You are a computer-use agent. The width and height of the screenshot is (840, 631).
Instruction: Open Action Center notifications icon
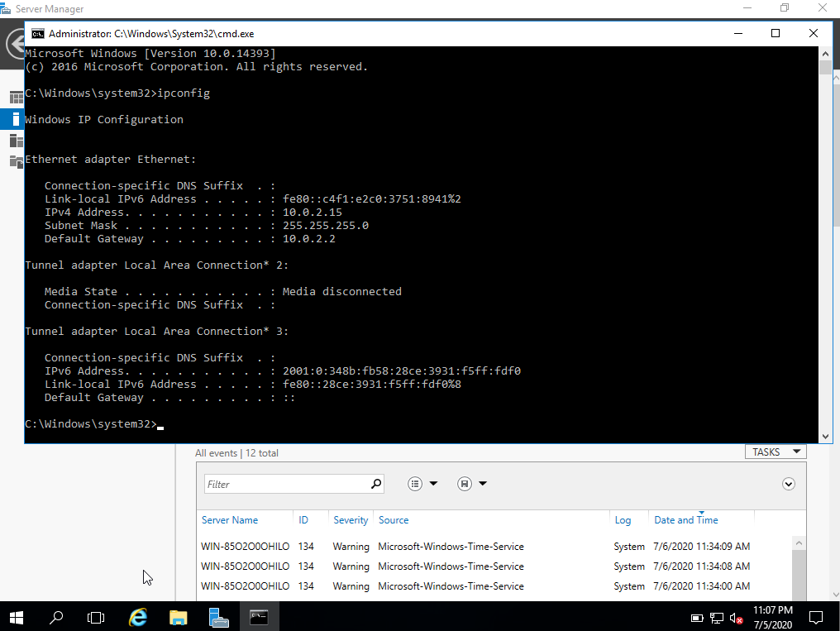tap(815, 618)
